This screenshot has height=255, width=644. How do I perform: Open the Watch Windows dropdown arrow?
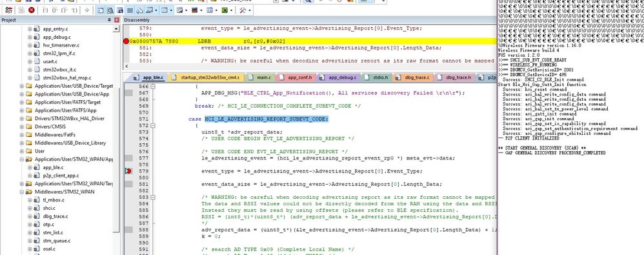coord(156,10)
